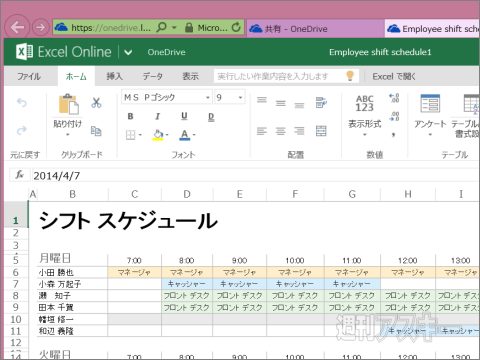Align cell content to the top
Image resolution: width=480 pixels, height=360 pixels.
[262, 100]
